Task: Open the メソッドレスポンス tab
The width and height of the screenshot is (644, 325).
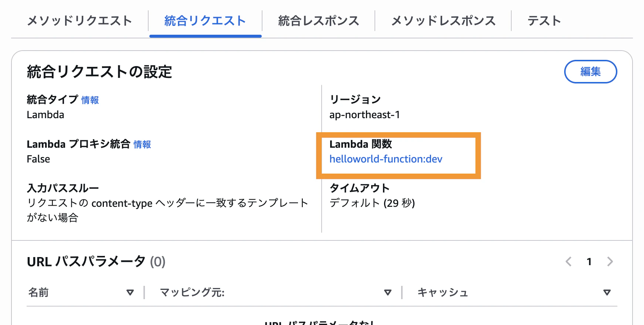Action: point(443,21)
